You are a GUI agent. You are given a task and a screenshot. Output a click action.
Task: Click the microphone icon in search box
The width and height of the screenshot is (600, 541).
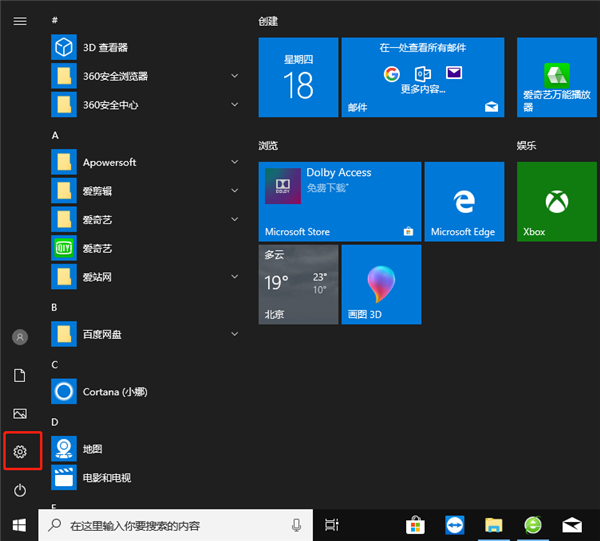pos(296,525)
